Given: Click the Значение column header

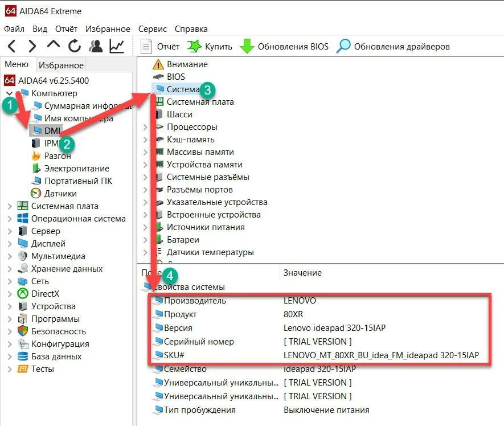Looking at the screenshot, I should tap(302, 273).
